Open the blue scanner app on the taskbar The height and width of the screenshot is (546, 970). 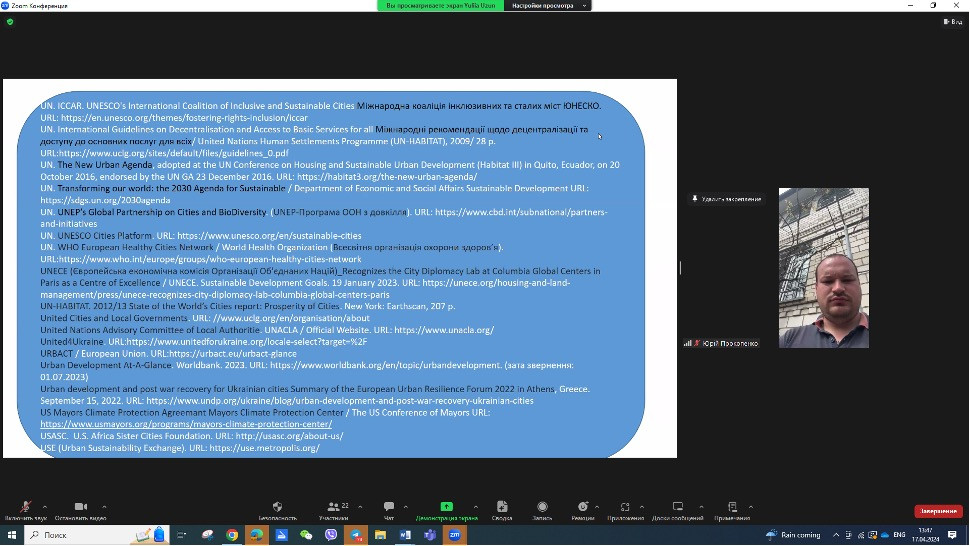point(281,535)
